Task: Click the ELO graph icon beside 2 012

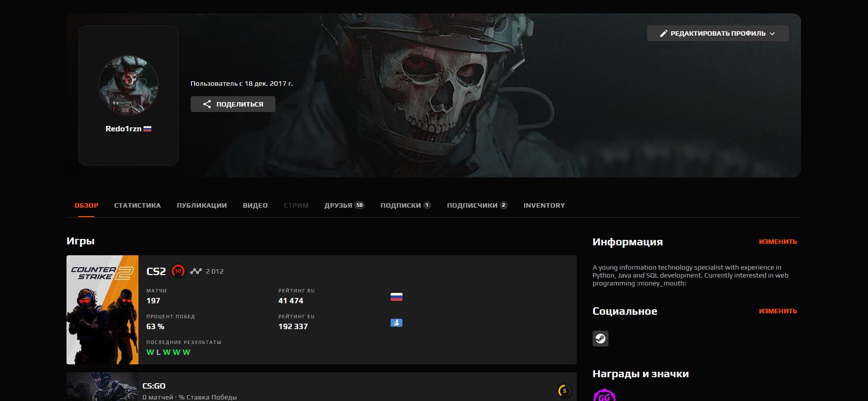Action: tap(196, 271)
